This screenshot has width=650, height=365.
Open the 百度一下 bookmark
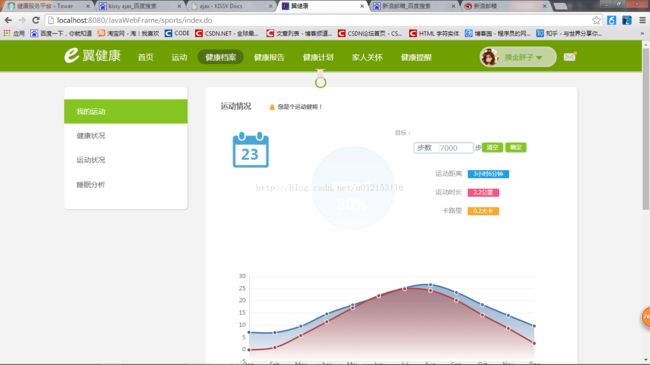tap(61, 33)
